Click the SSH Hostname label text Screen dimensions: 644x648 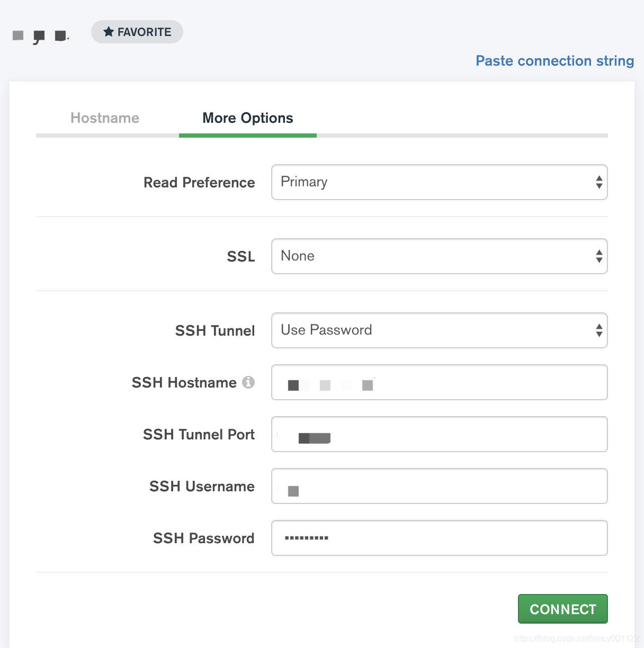(x=184, y=382)
